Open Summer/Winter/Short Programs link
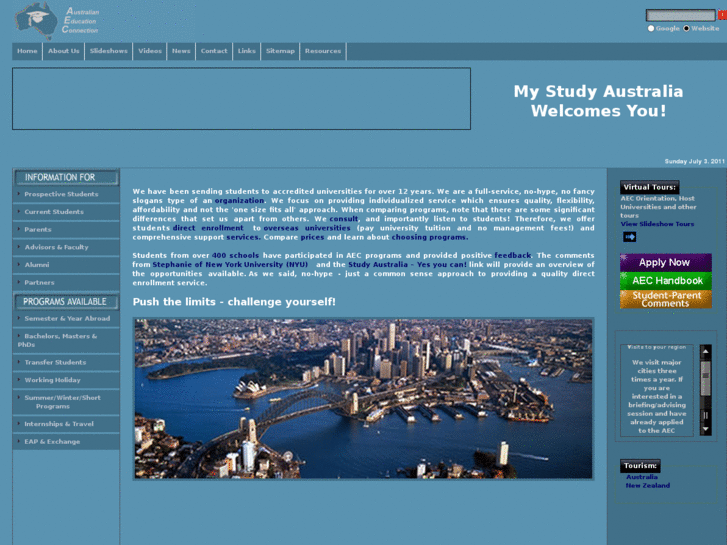727x545 pixels. (66, 402)
